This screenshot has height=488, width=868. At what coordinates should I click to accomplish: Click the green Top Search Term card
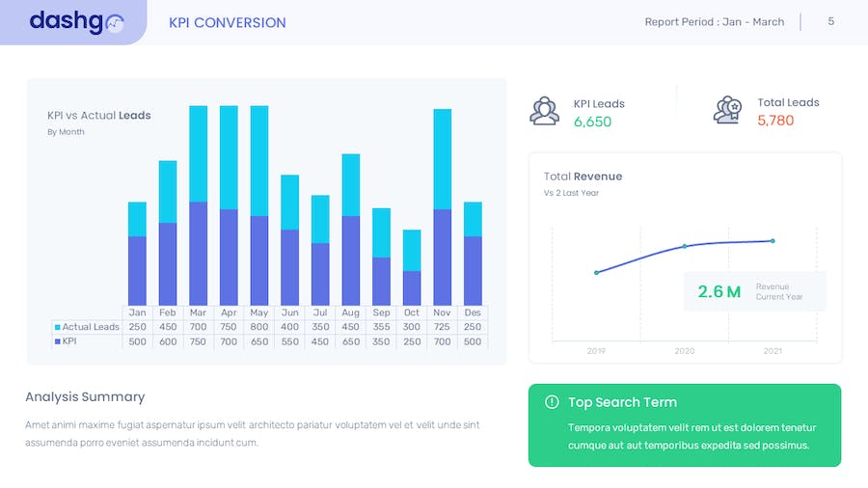coord(685,425)
